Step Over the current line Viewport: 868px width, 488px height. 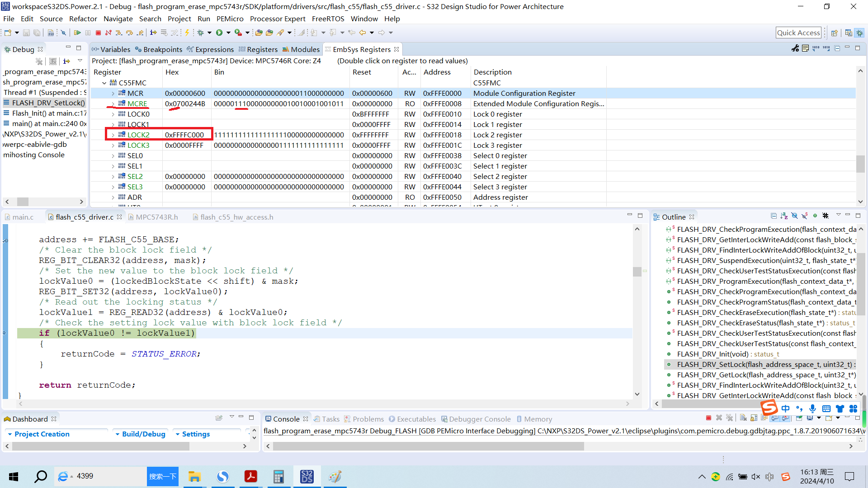[130, 32]
